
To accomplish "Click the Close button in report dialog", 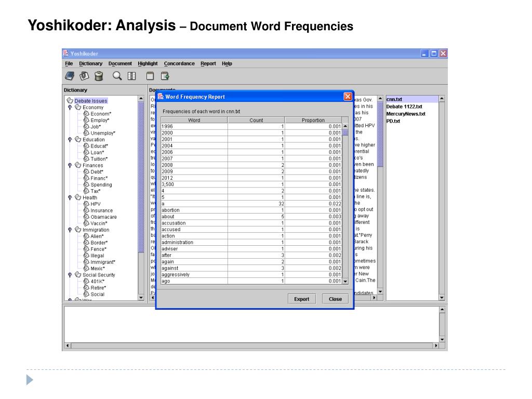I will pos(335,299).
